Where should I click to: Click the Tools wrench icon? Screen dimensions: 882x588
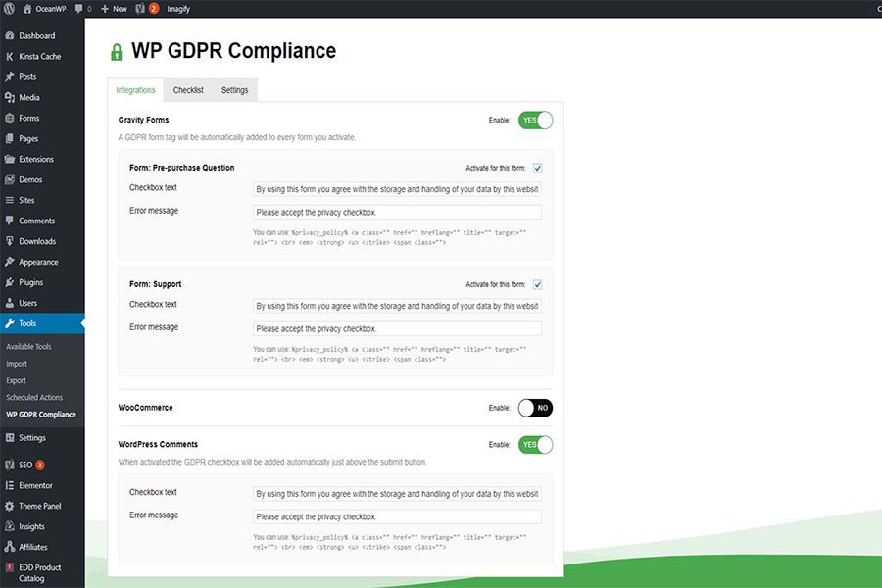[10, 323]
